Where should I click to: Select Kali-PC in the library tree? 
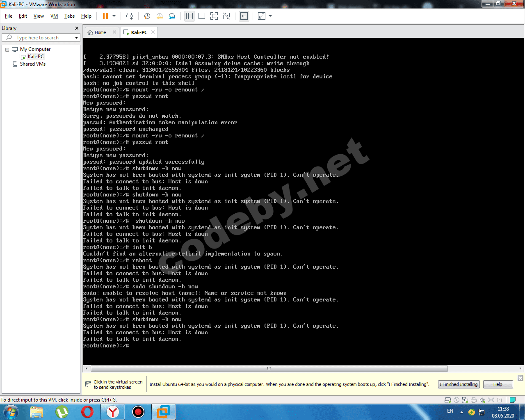36,57
